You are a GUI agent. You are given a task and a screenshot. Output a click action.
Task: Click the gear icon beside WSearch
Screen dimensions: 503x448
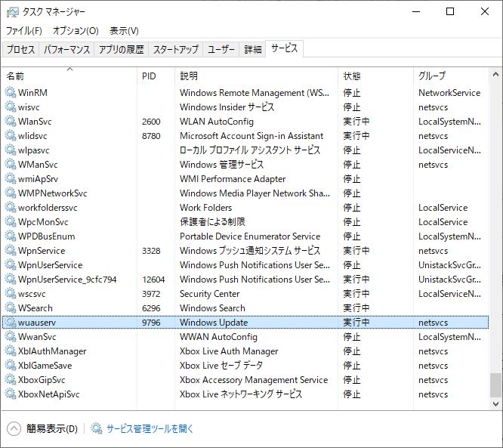coord(11,307)
